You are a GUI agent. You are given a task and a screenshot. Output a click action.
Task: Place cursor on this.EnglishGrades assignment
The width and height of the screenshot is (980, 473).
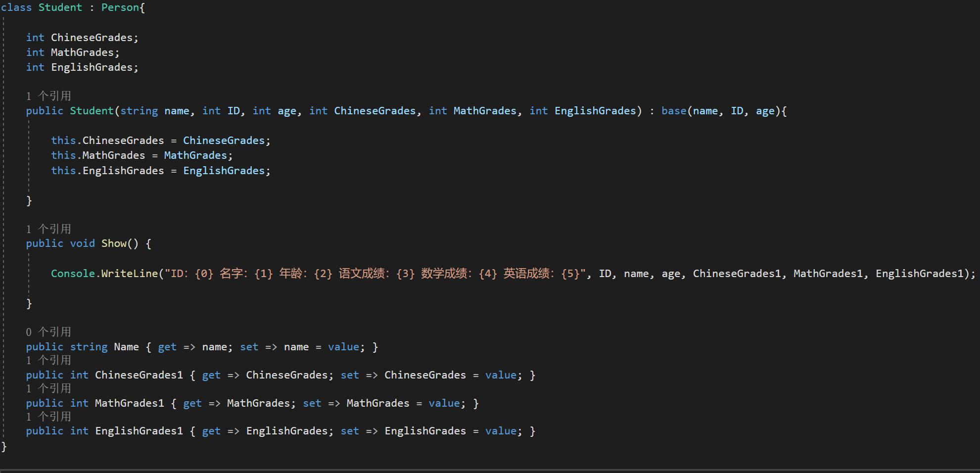tap(123, 171)
